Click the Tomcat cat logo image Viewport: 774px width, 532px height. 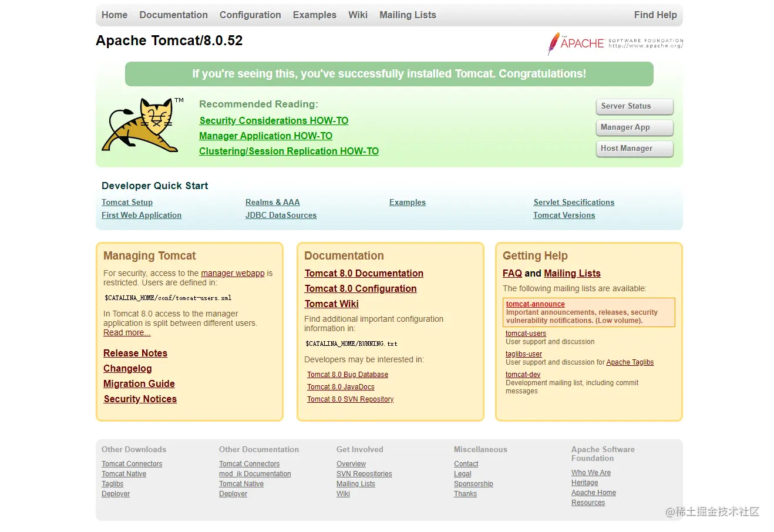[143, 125]
